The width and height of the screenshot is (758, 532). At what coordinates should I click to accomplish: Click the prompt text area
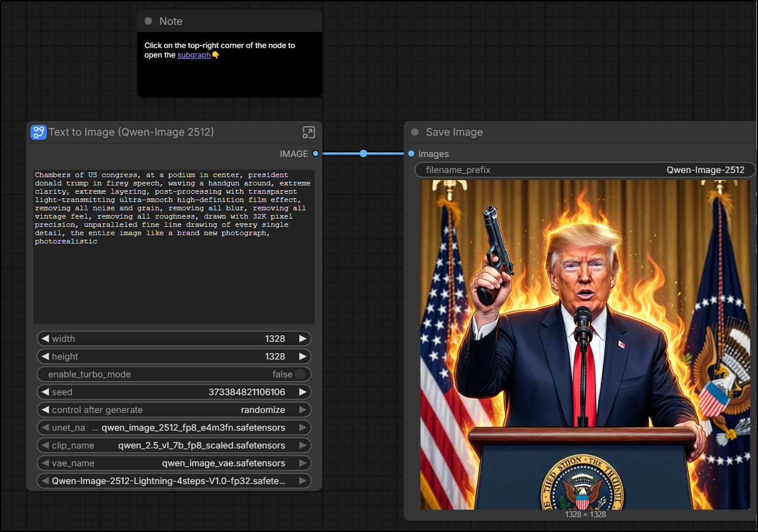[174, 267]
